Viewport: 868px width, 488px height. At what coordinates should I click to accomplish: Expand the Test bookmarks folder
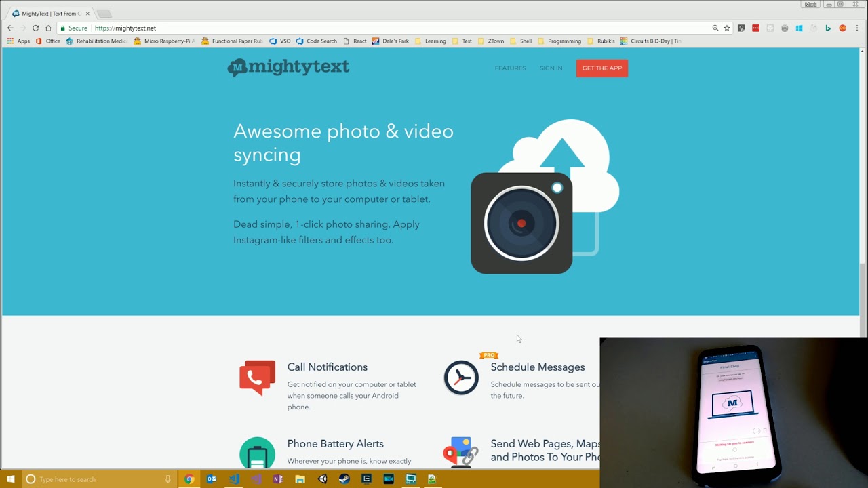(x=462, y=41)
